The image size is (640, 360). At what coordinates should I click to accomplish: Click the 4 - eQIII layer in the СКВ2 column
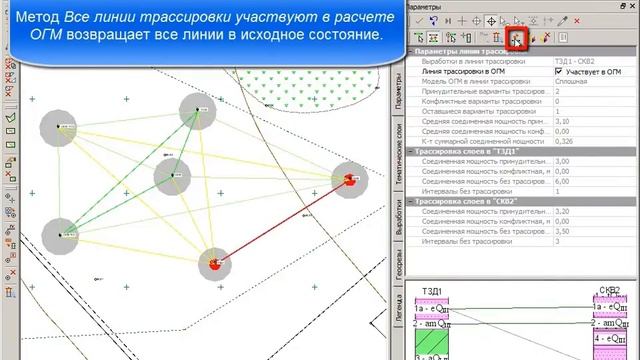(x=610, y=338)
